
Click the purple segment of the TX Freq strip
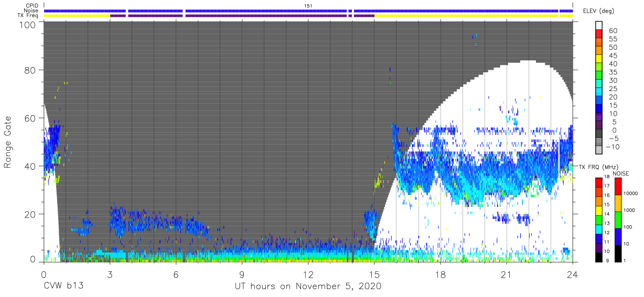(242, 16)
